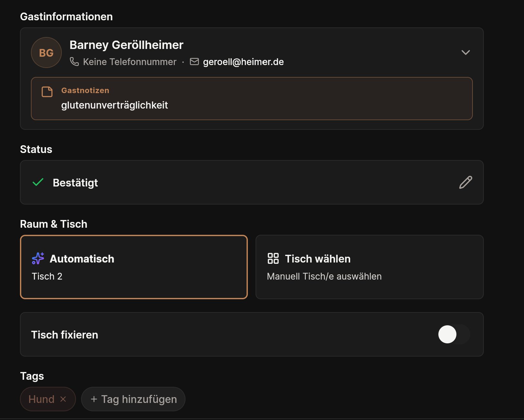Click the Tisch fixieren label
The width and height of the screenshot is (524, 420).
(65, 335)
